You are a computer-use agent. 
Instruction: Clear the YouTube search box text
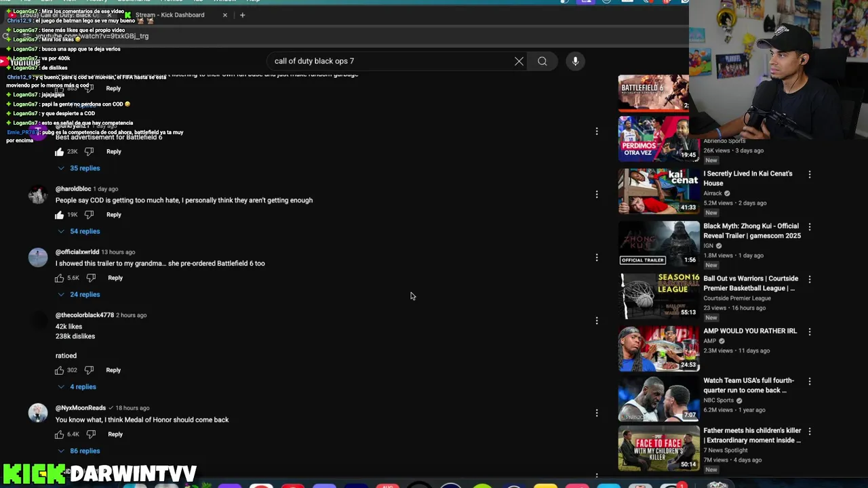pyautogui.click(x=519, y=61)
